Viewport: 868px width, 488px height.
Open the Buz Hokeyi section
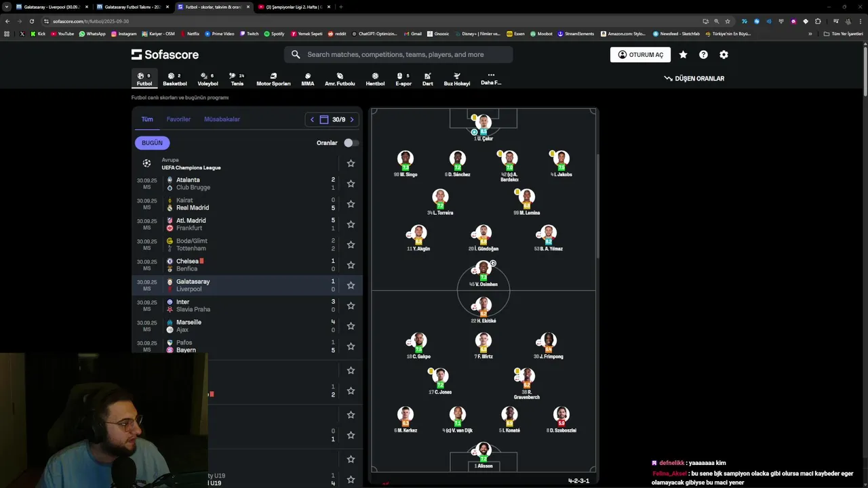click(457, 79)
